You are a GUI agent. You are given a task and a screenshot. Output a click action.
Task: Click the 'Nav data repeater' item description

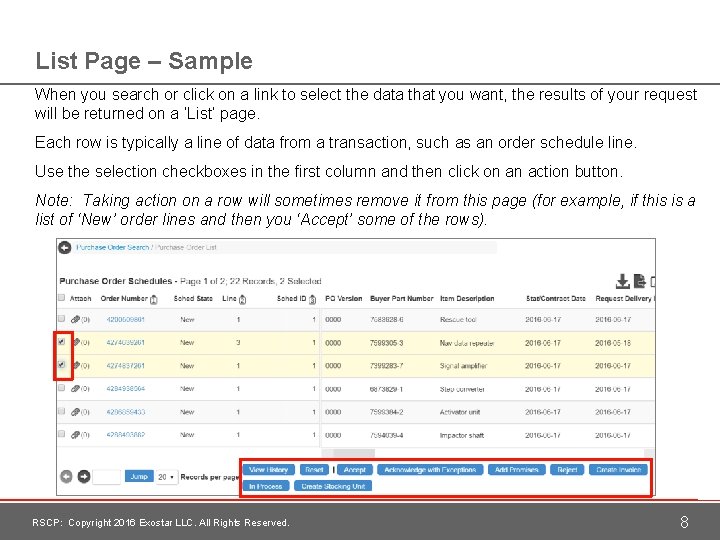coord(467,343)
